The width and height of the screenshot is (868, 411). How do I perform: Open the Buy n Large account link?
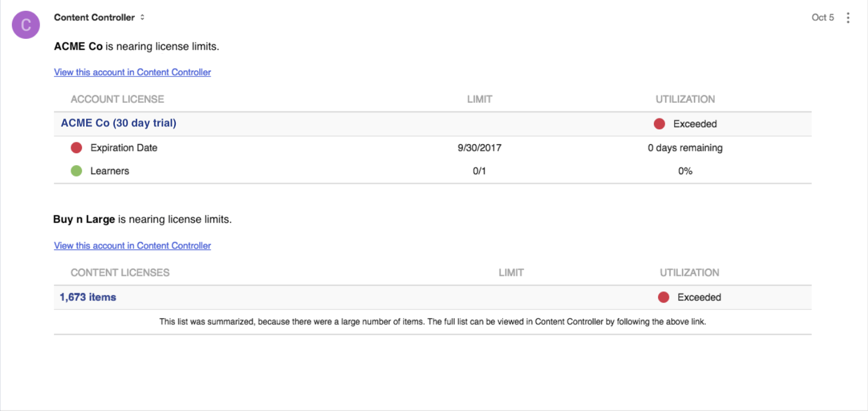tap(132, 246)
